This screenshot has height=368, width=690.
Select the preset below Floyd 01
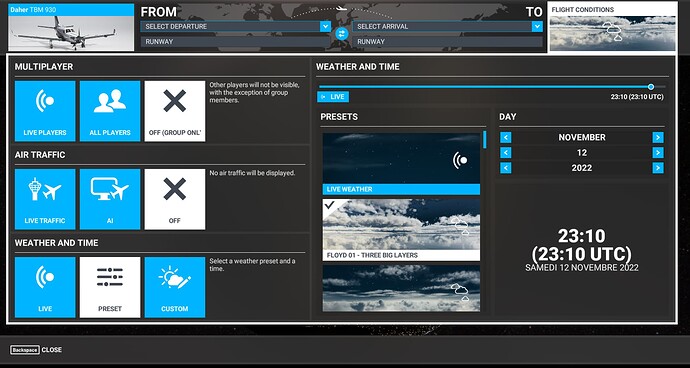click(x=401, y=288)
